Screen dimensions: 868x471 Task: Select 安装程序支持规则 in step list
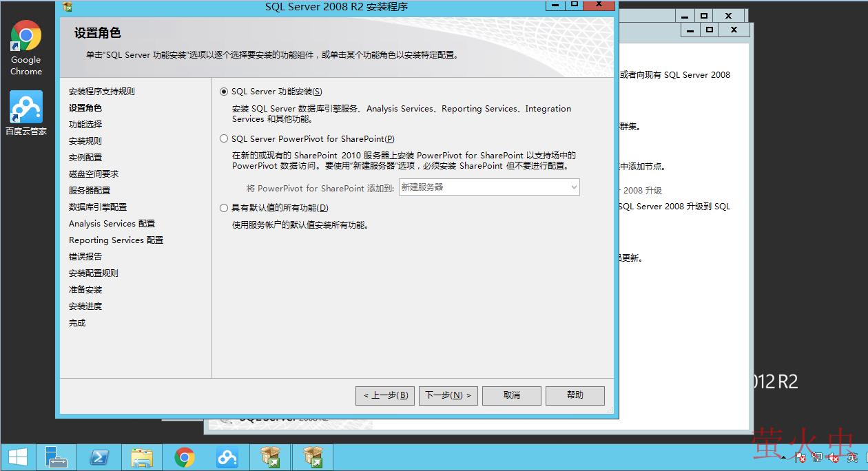(x=102, y=92)
